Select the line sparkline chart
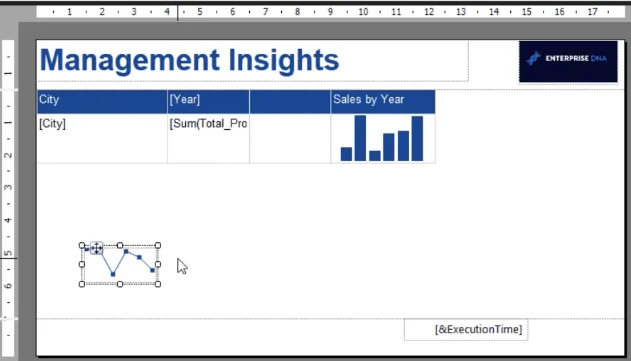The width and height of the screenshot is (631, 361). [x=120, y=265]
